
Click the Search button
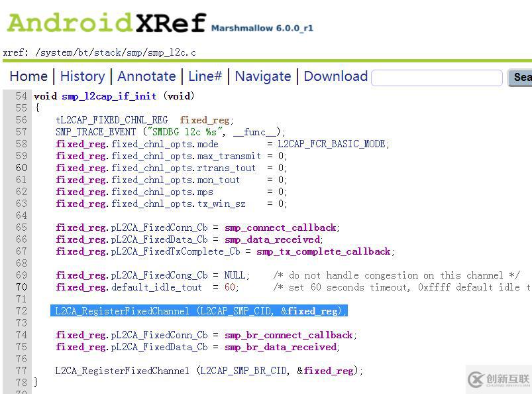pyautogui.click(x=520, y=78)
